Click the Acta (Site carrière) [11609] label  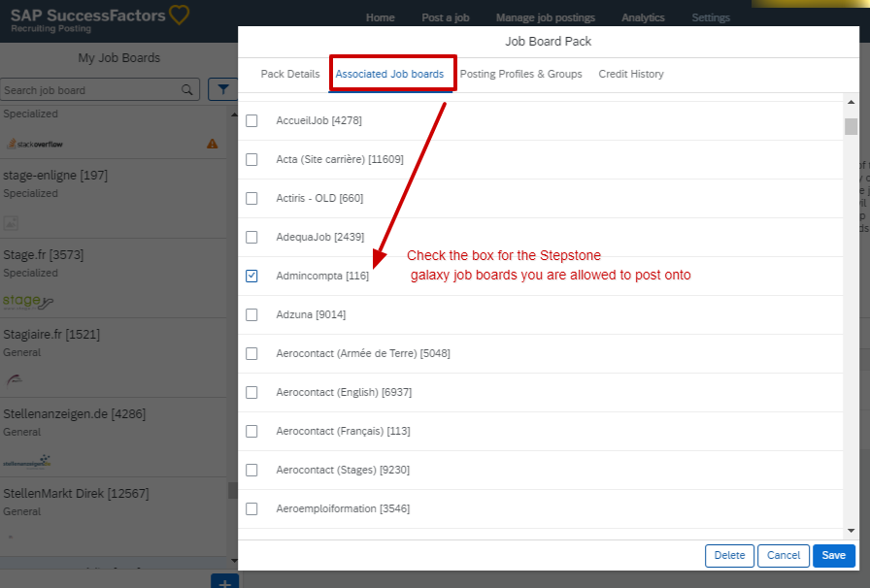(x=340, y=160)
